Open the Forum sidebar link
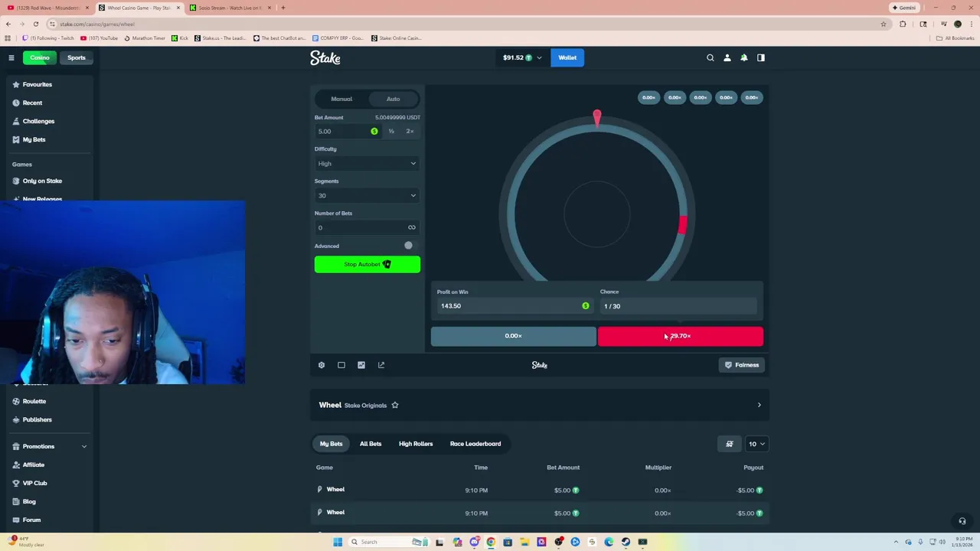The image size is (980, 551). (x=31, y=520)
